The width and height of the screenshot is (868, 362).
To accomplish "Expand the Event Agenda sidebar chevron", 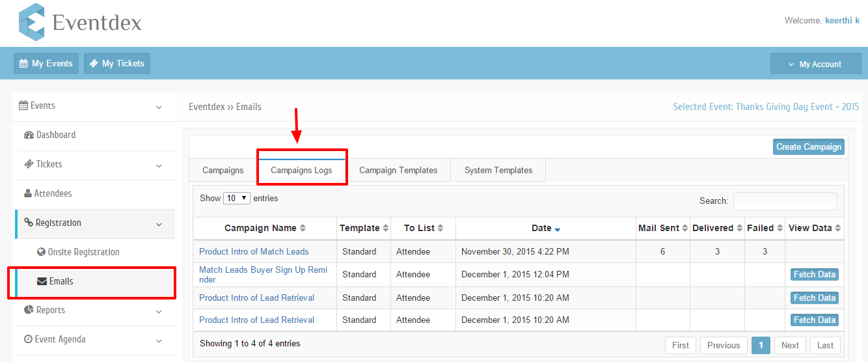I will [159, 341].
